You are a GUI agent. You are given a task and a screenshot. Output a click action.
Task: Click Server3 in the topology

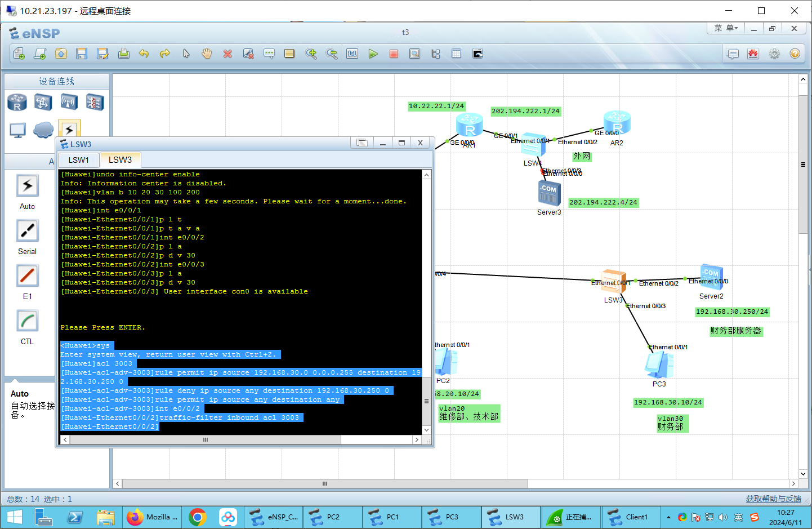549,194
